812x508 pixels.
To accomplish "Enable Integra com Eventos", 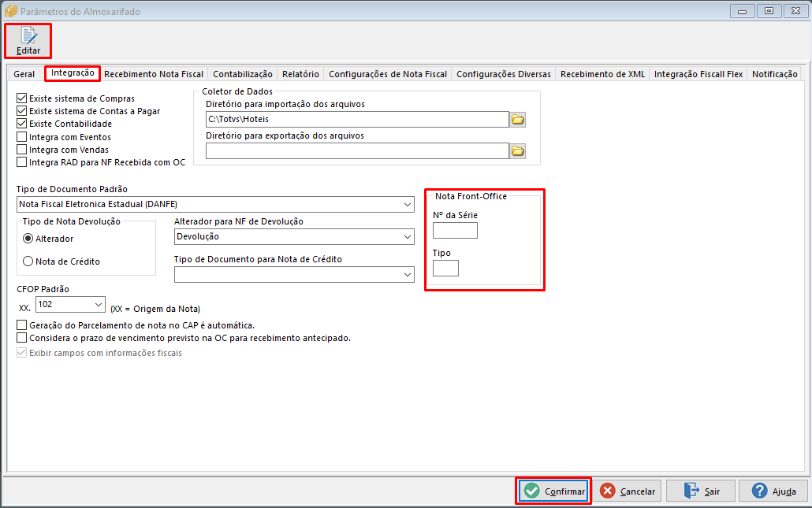I will (22, 137).
